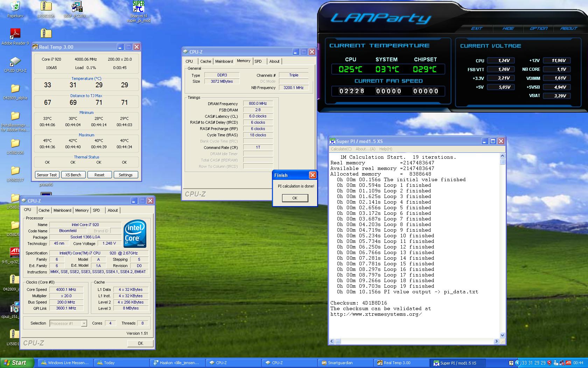This screenshot has width=588, height=368.
Task: Confirm PI calculation done with OK
Action: 295,198
